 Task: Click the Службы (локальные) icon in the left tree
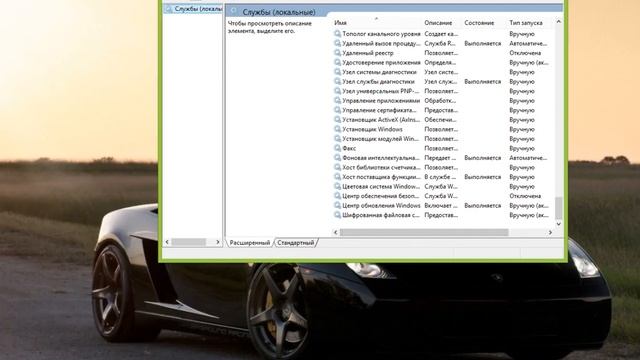(x=169, y=9)
